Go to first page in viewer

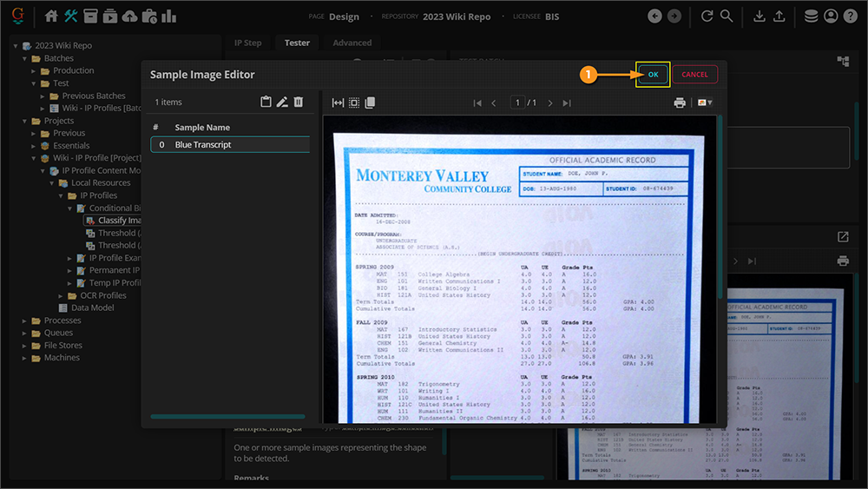point(477,103)
